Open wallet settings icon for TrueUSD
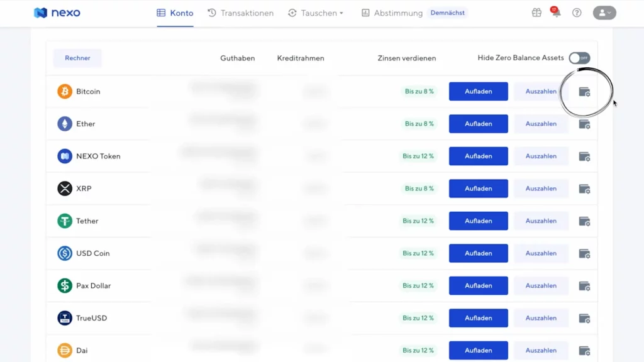 (584, 318)
